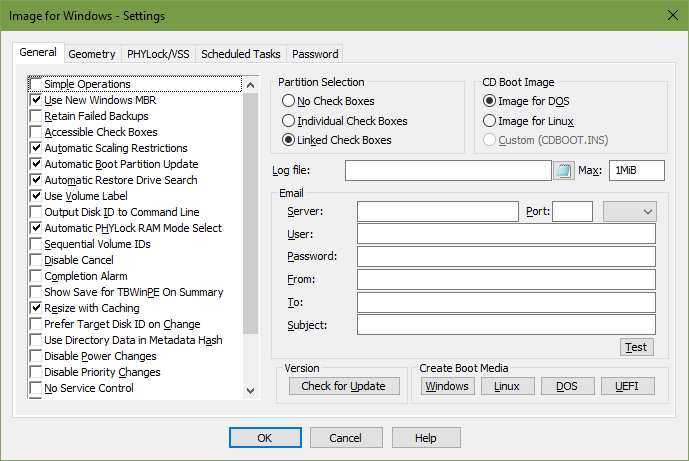Check Show Save for TBWinPE On Summary

pyautogui.click(x=36, y=292)
